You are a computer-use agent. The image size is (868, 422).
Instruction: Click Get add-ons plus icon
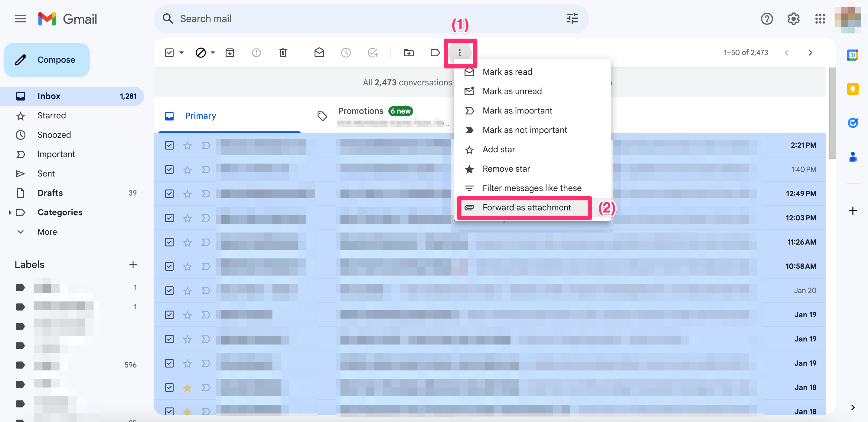point(853,211)
